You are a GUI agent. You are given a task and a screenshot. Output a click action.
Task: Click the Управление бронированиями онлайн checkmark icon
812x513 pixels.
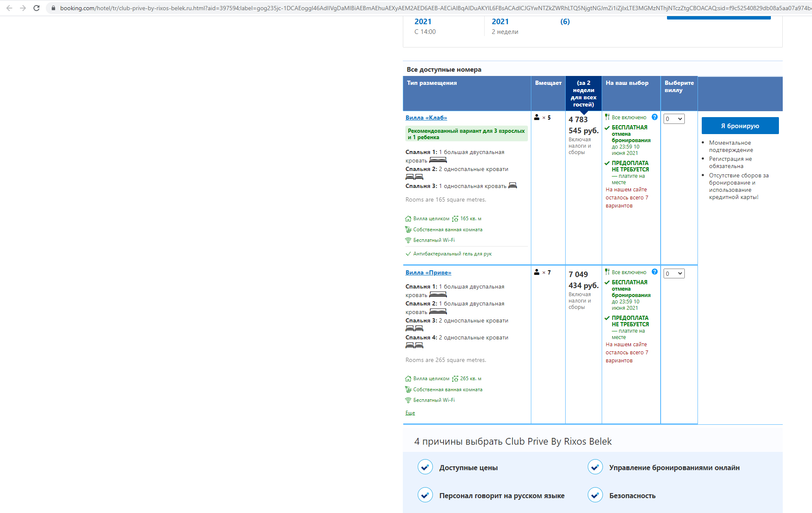tap(595, 467)
